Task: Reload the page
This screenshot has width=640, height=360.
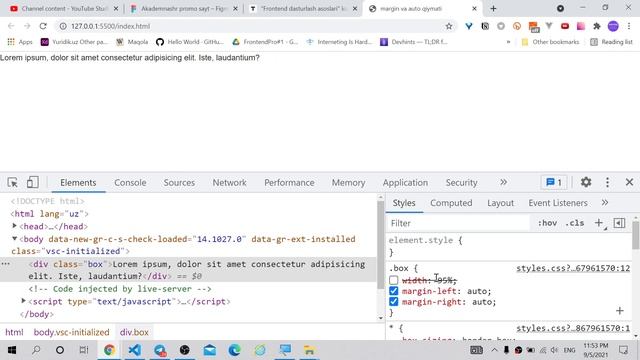Action: (x=43, y=26)
